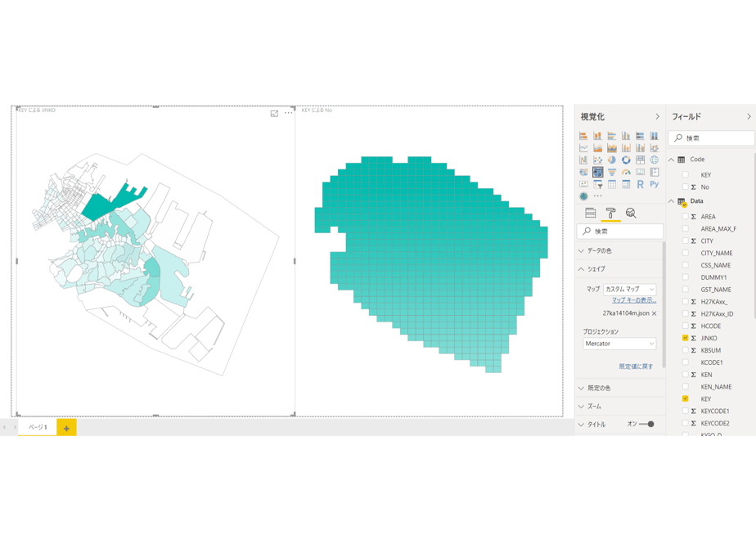
Task: Select the donut chart visual
Action: 626,160
